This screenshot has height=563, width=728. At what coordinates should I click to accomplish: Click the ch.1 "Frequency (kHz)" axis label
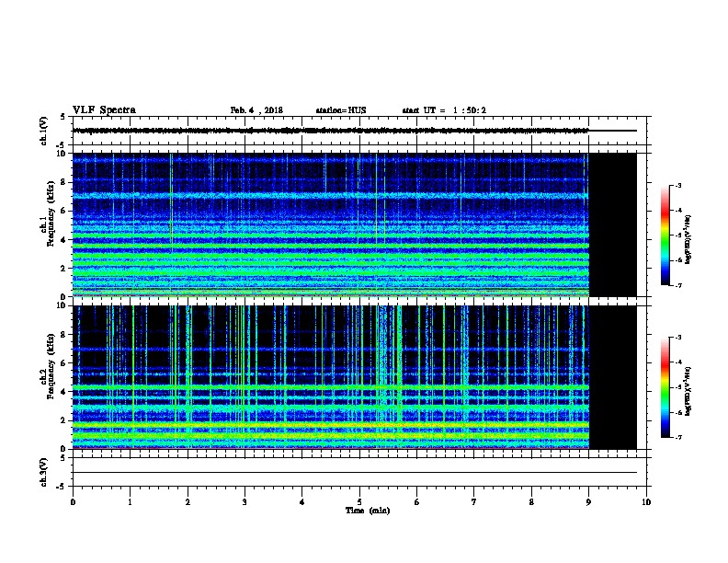click(x=51, y=214)
